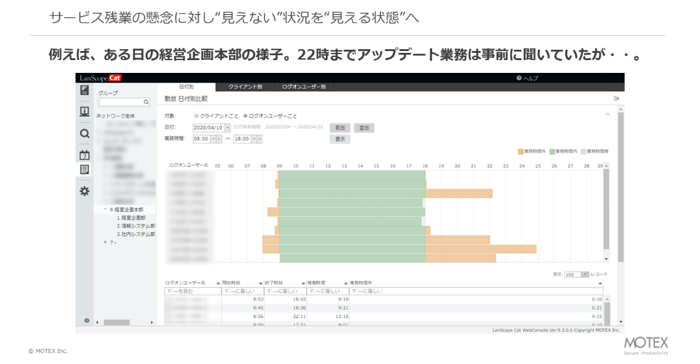Click the export icon beside the page title
700x364 pixels.
(x=617, y=99)
